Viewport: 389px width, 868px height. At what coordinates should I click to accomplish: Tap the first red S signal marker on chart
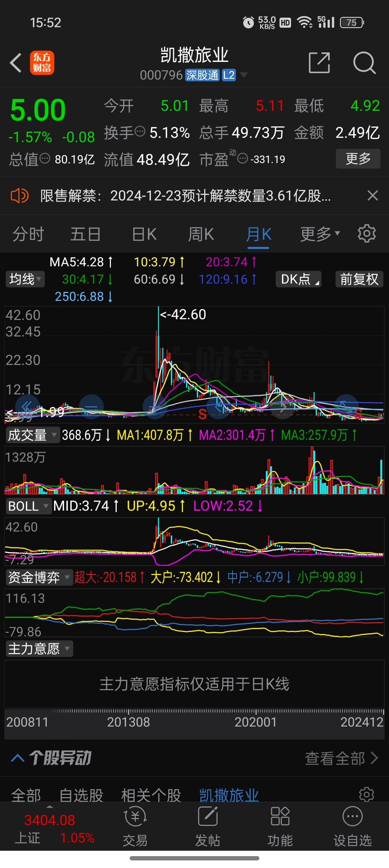point(202,414)
